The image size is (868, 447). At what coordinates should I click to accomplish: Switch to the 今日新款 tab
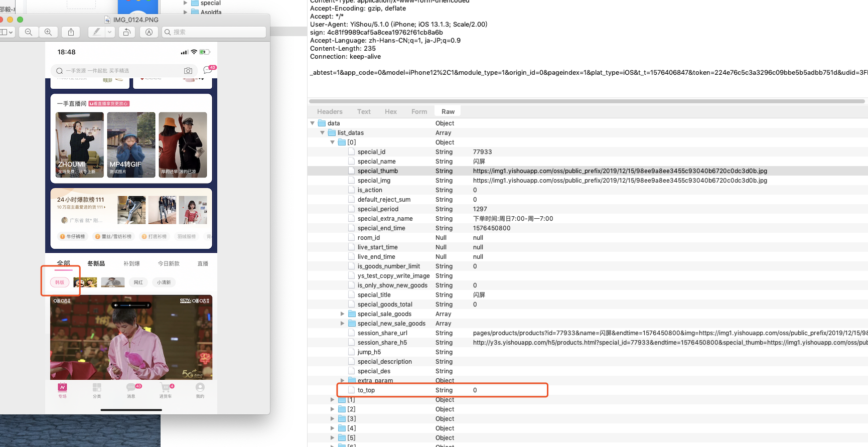coord(169,263)
